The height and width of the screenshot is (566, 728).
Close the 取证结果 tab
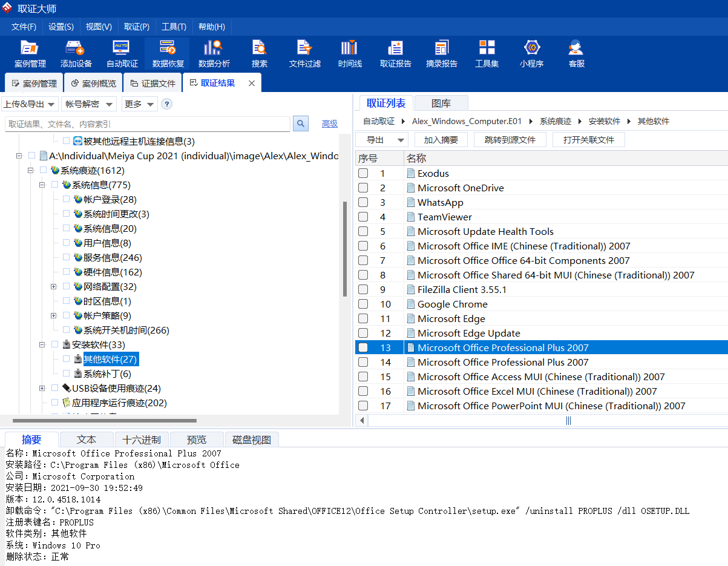(x=252, y=84)
